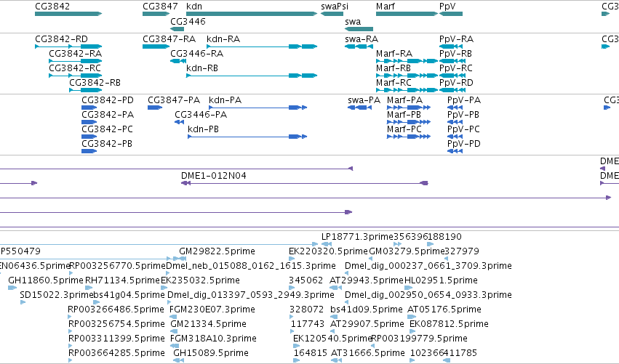The height and width of the screenshot is (364, 619).
Task: Click protein label CG3446-PA
Action: (201, 114)
